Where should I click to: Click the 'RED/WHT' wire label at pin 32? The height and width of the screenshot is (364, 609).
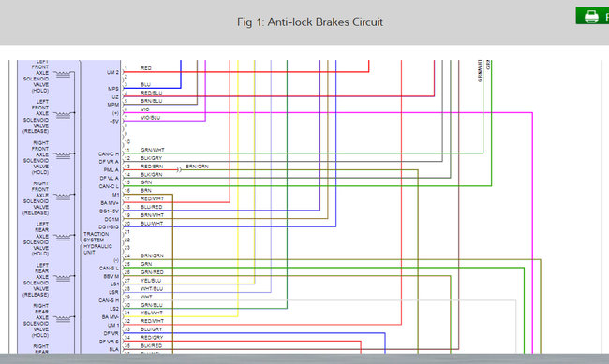tap(152, 321)
